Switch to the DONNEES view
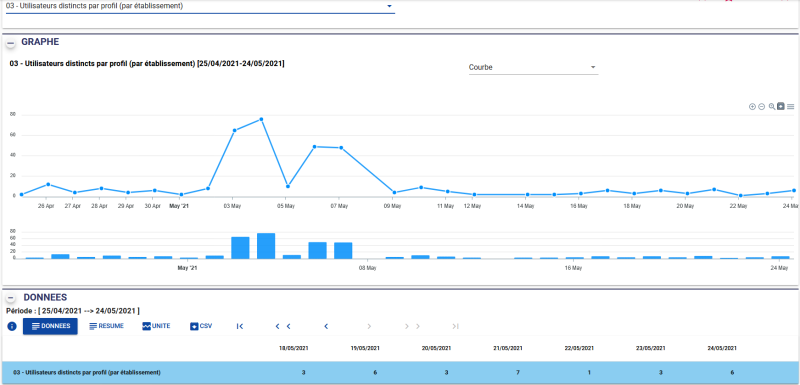The width and height of the screenshot is (800, 385). [50, 326]
